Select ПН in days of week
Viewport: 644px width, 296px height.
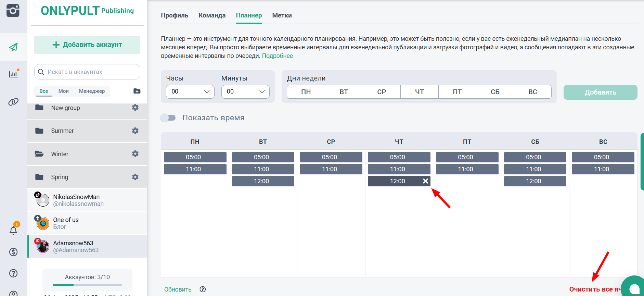coord(306,92)
